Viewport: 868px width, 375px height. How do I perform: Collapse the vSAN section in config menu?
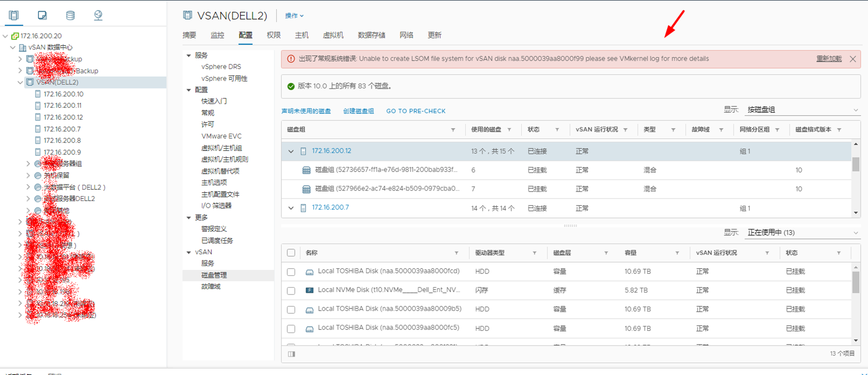(189, 252)
